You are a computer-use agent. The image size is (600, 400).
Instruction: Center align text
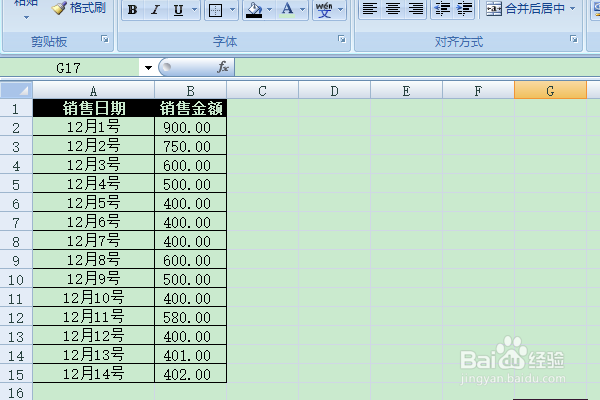pyautogui.click(x=393, y=9)
